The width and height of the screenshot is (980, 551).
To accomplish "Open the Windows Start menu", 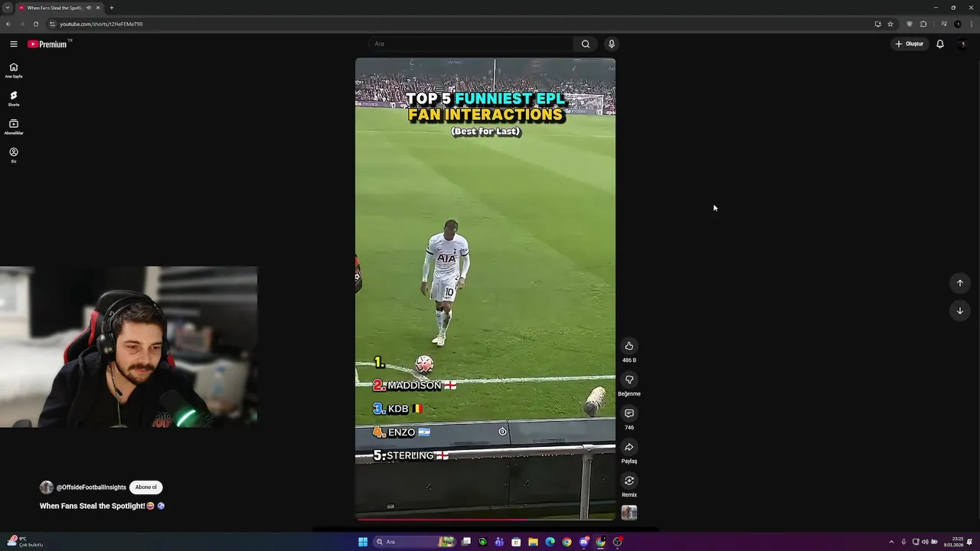I will click(x=363, y=542).
